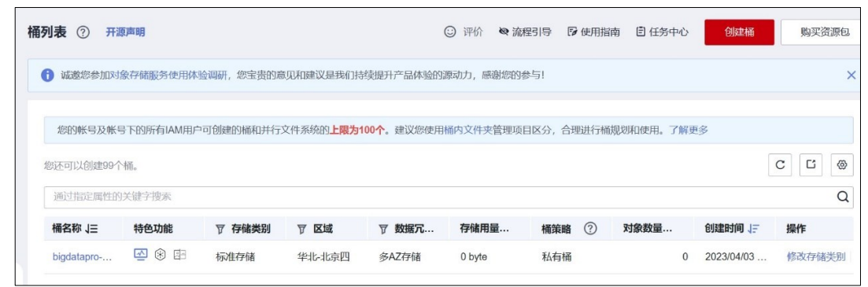Close the survey notification banner
Image resolution: width=868 pixels, height=287 pixels.
851,75
